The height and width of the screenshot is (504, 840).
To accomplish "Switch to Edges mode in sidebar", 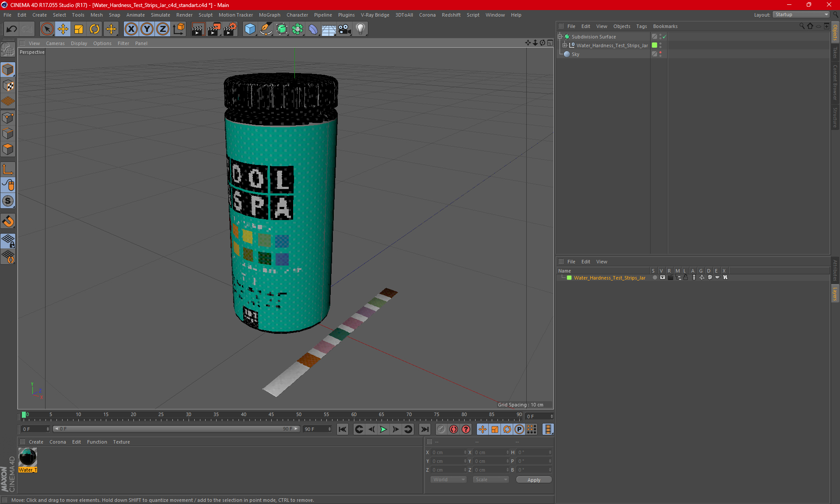I will pyautogui.click(x=8, y=133).
